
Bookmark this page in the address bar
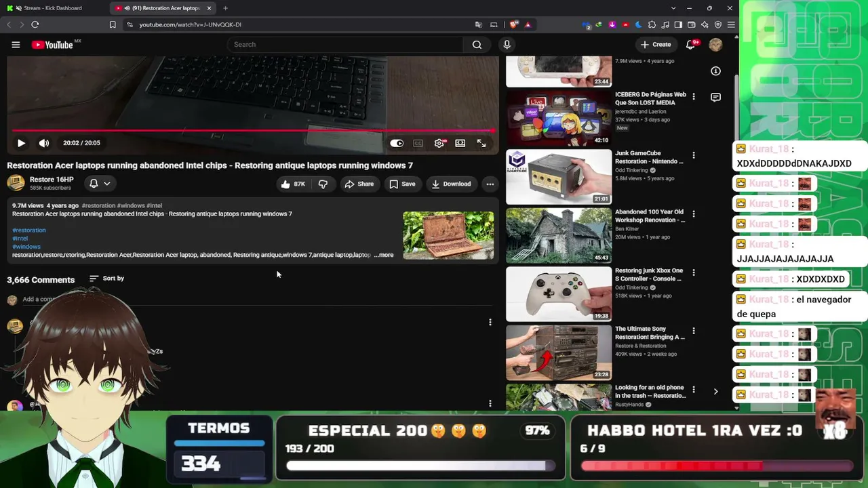pyautogui.click(x=113, y=24)
